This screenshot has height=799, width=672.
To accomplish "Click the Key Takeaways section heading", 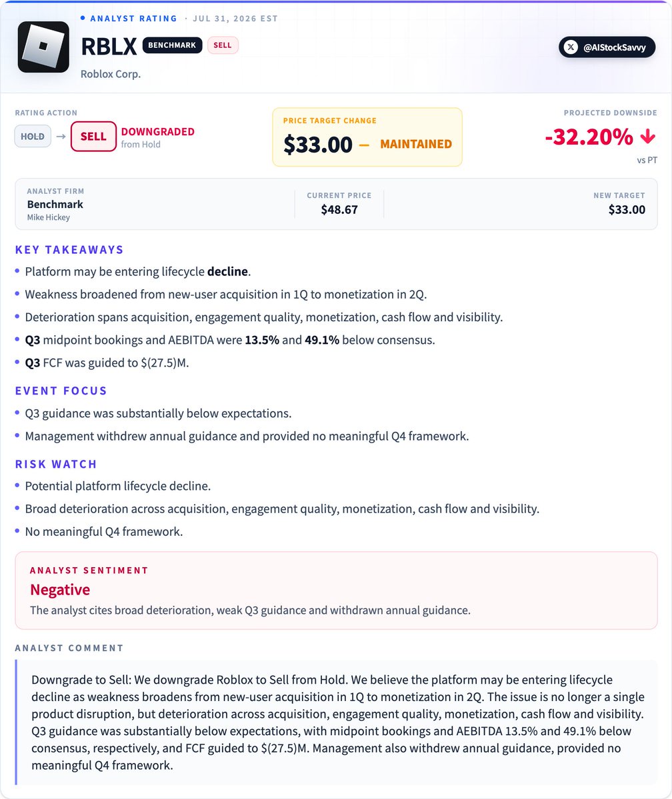I will pos(69,250).
